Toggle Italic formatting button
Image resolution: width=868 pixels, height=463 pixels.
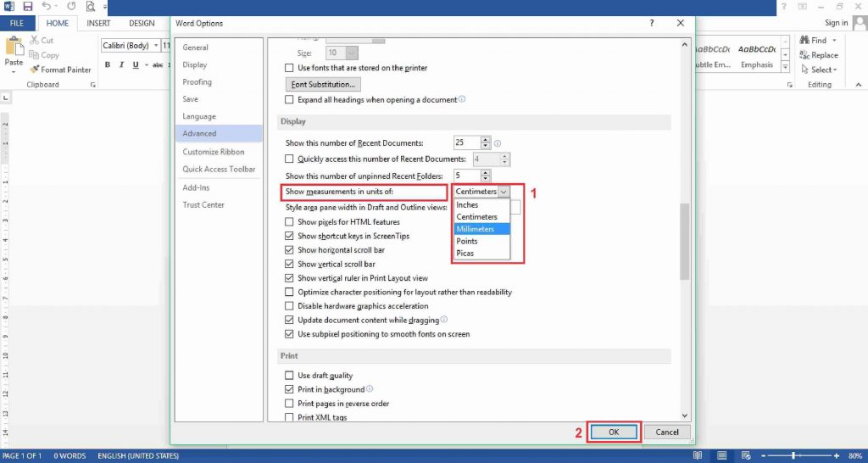122,64
